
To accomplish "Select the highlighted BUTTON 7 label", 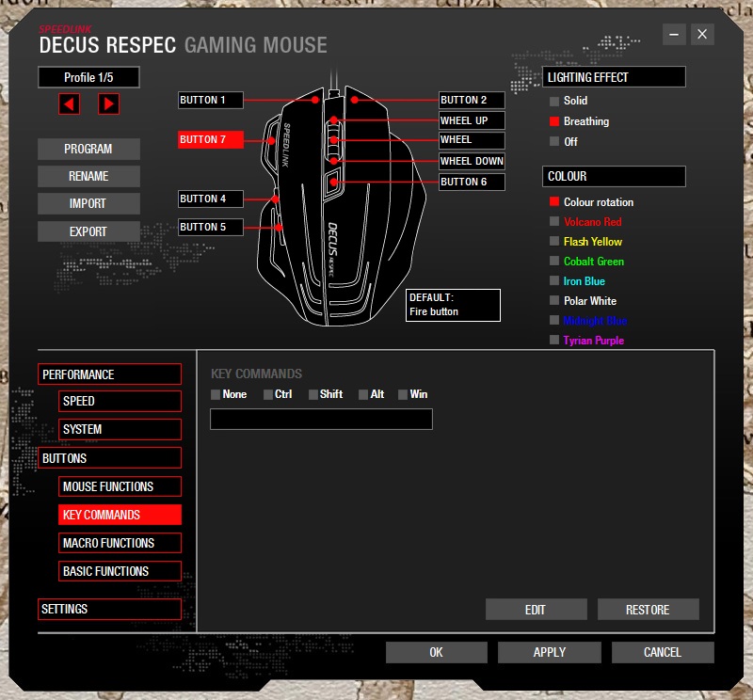I will pyautogui.click(x=210, y=139).
